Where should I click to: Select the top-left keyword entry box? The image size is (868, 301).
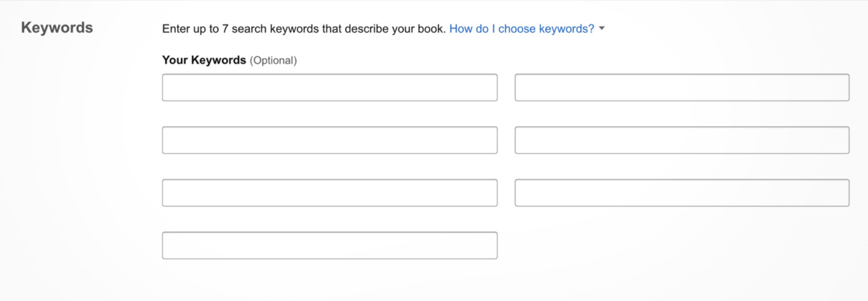[x=329, y=87]
